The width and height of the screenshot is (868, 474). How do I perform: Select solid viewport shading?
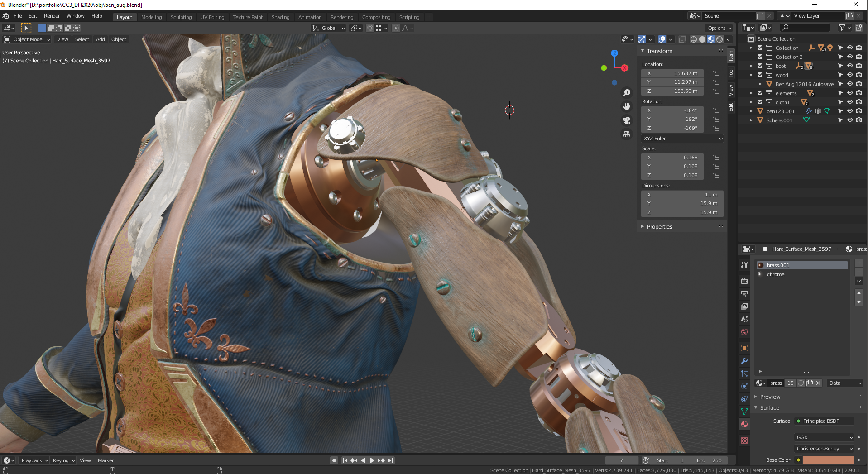tap(702, 39)
